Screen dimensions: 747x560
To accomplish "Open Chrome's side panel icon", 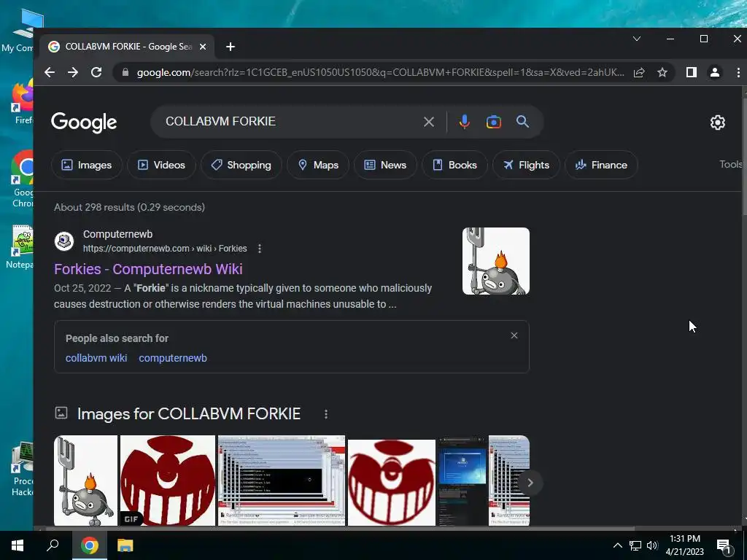I will pyautogui.click(x=692, y=72).
